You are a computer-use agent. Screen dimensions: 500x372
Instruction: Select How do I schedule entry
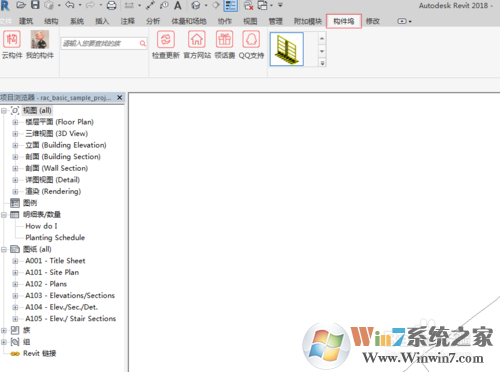(41, 226)
